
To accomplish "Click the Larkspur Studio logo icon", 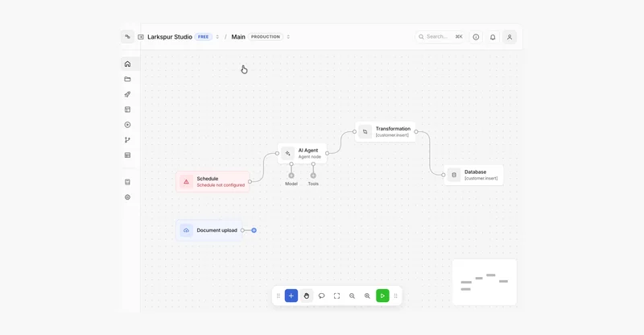I will pyautogui.click(x=127, y=36).
